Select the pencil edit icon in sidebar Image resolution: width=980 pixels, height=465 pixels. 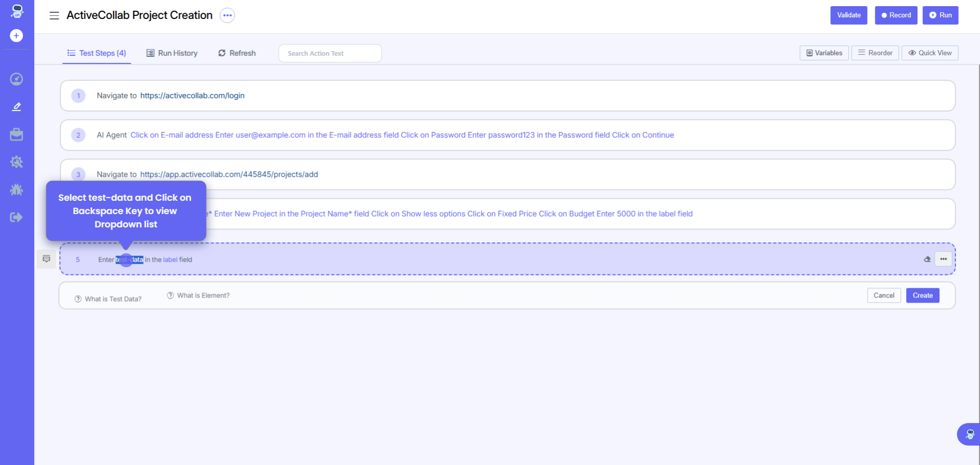click(16, 107)
